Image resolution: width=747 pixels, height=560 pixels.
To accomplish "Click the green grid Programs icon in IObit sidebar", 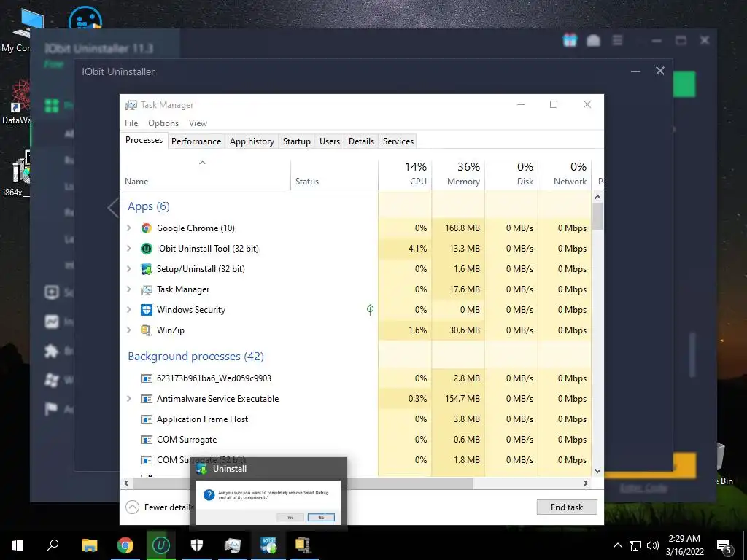I will tap(52, 105).
